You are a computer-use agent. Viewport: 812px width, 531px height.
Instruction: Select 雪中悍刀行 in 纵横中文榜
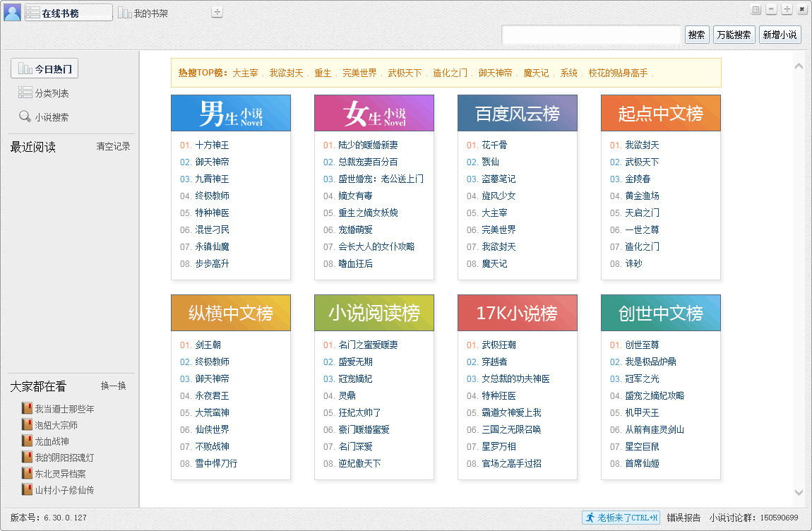pyautogui.click(x=216, y=464)
